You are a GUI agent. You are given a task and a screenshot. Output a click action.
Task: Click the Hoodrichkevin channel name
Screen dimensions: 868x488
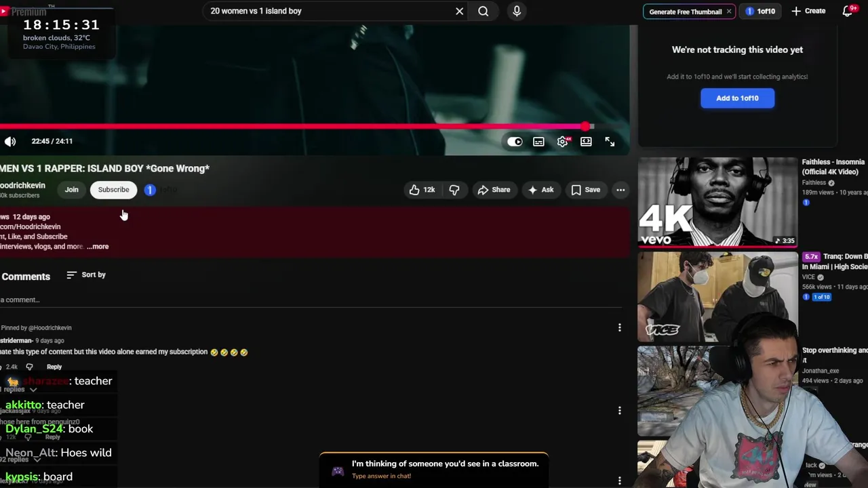click(22, 186)
